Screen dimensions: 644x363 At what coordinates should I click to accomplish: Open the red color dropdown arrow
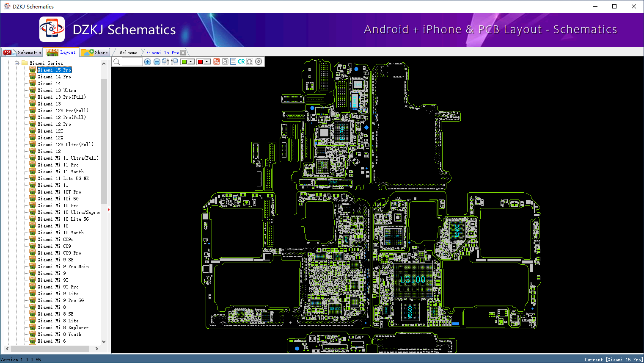[207, 62]
